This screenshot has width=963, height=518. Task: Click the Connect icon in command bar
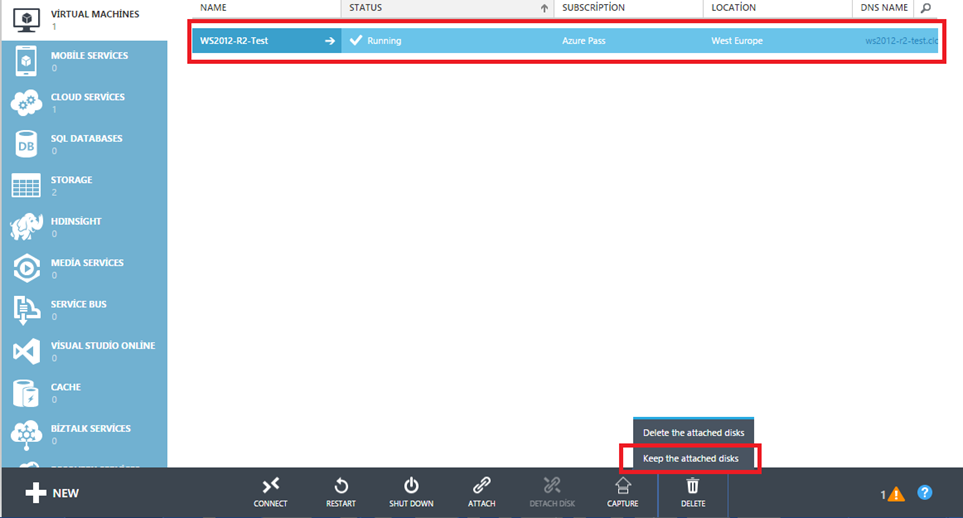270,486
